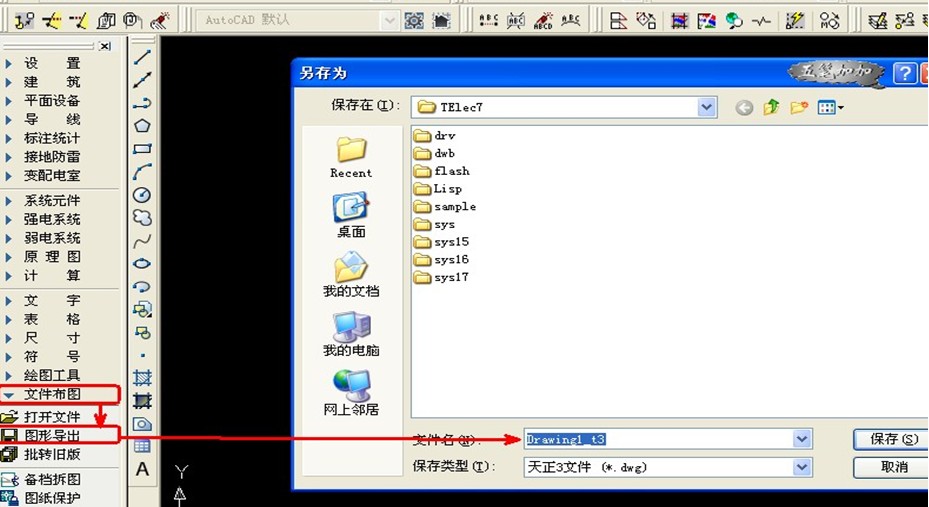Click the 保存 save button

pos(892,439)
